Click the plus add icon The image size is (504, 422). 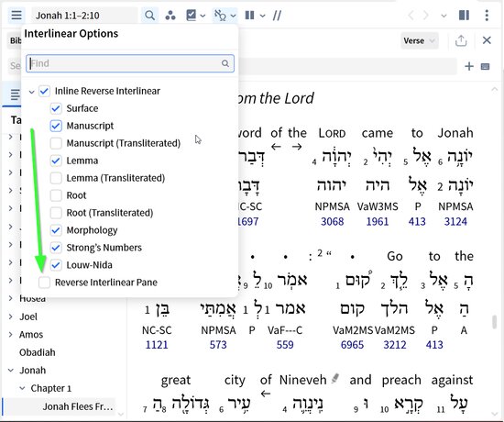pyautogui.click(x=469, y=66)
